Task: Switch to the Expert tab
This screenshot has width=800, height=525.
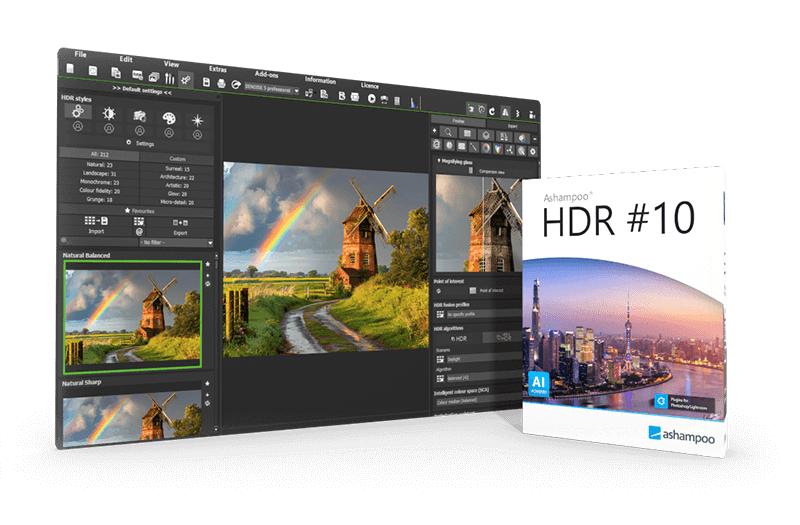Action: tap(512, 127)
